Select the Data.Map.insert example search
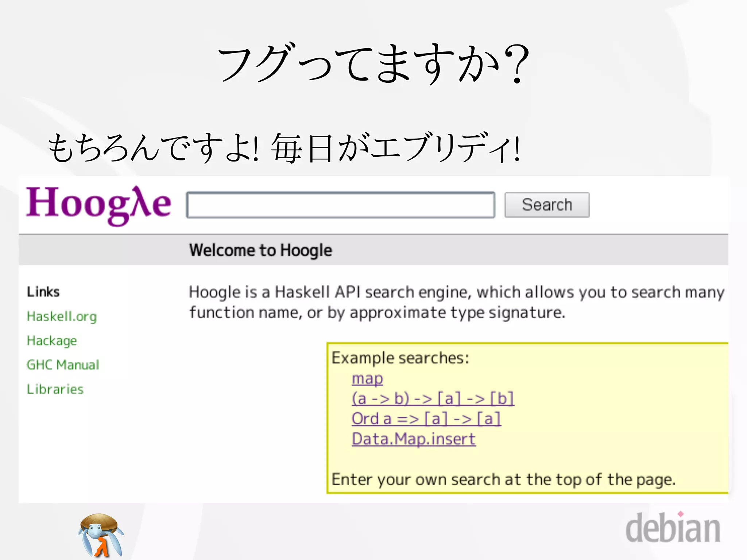 click(414, 439)
